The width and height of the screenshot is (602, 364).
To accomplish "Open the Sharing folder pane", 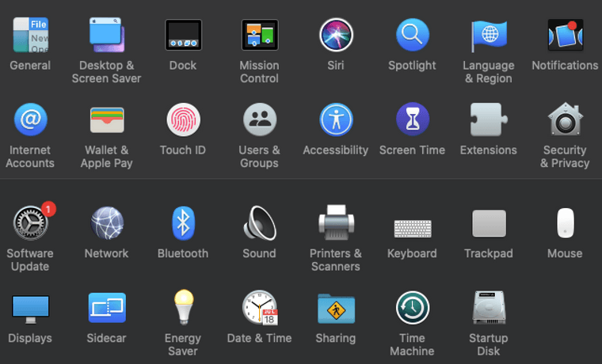I will click(x=336, y=309).
